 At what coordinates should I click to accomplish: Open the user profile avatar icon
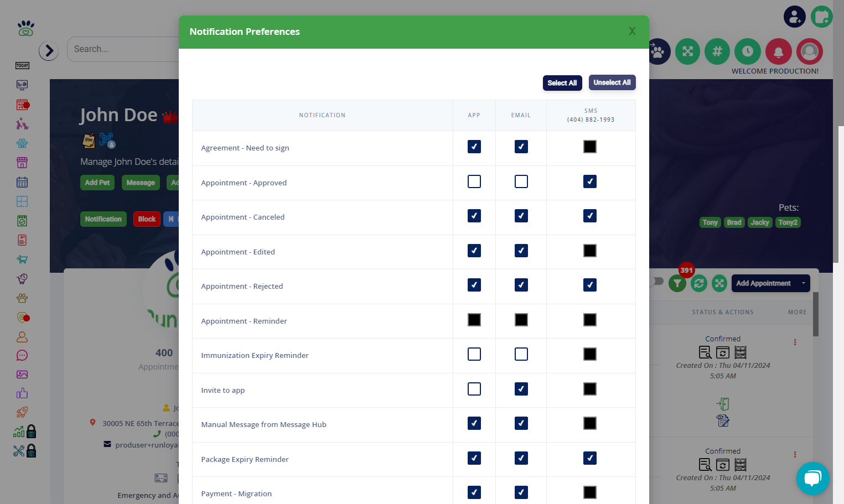click(x=810, y=51)
